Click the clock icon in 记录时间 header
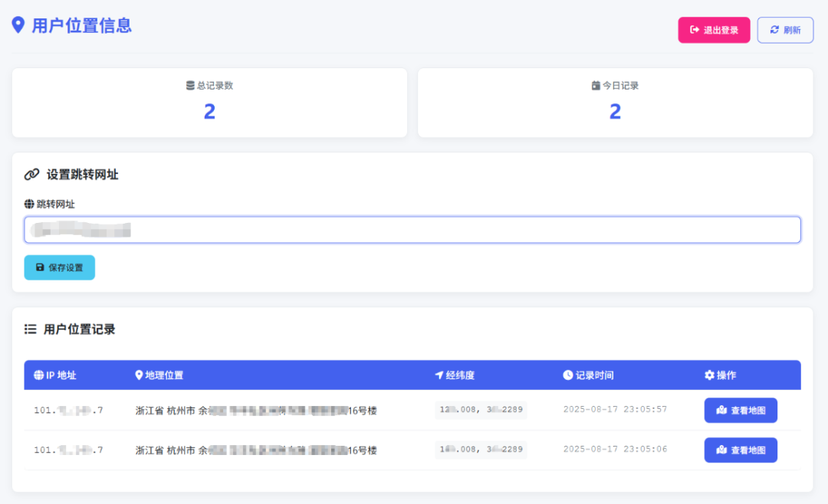Image resolution: width=828 pixels, height=504 pixels. tap(567, 375)
